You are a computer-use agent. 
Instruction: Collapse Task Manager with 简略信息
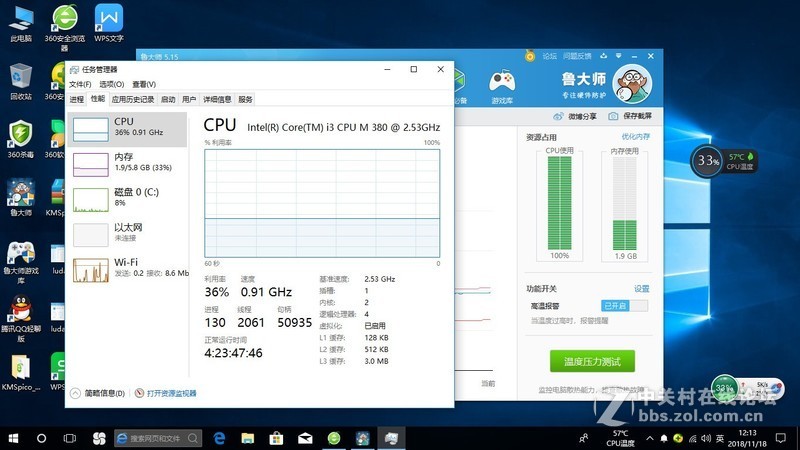click(97, 393)
